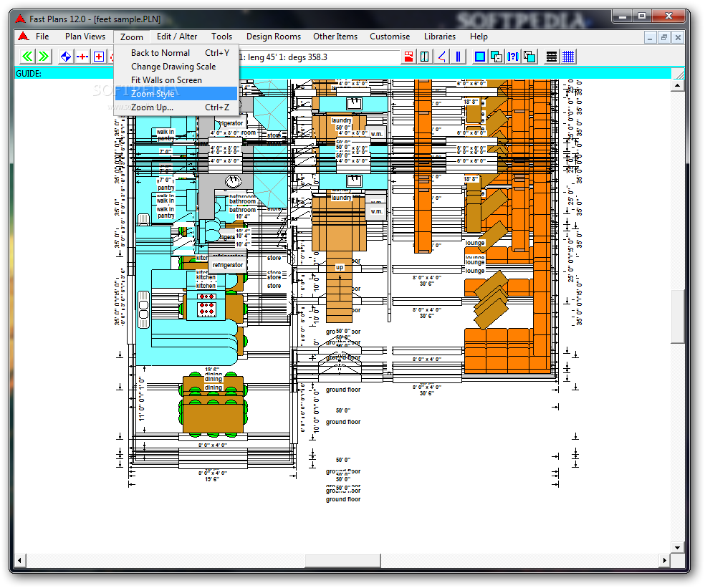
Task: Click the Fast Plans title bar logo
Action: (x=20, y=19)
